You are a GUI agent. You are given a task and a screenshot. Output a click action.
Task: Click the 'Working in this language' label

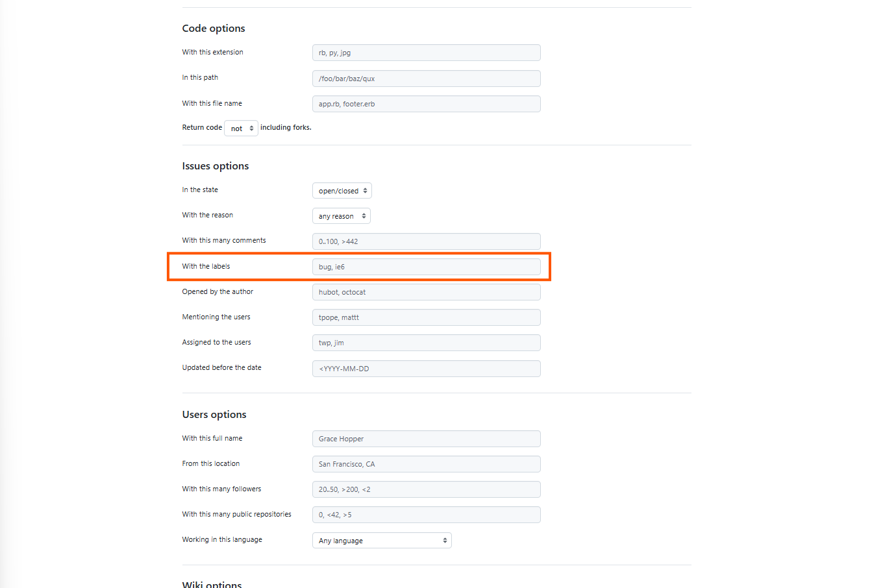pos(222,539)
